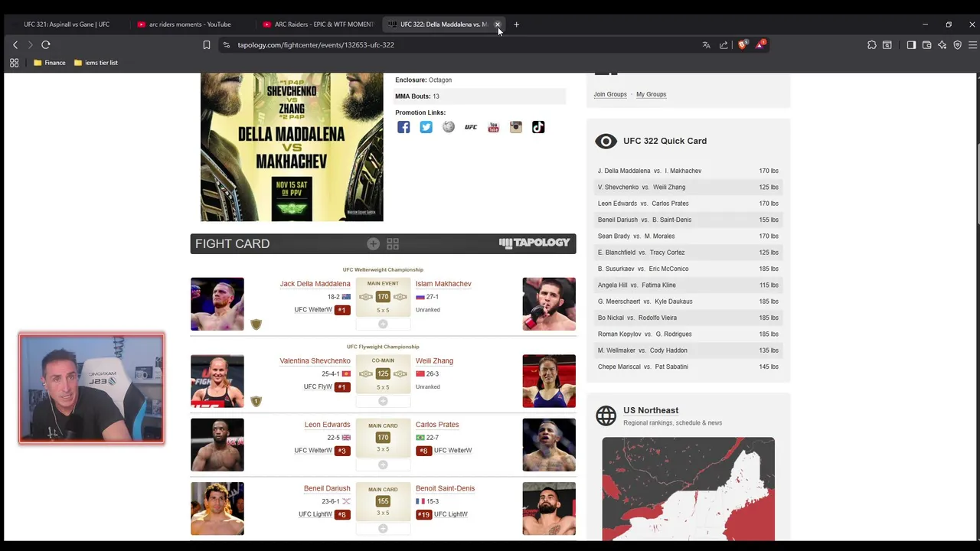Image resolution: width=980 pixels, height=551 pixels.
Task: Click the champion badge next to Shevchenko photo
Action: [x=256, y=401]
